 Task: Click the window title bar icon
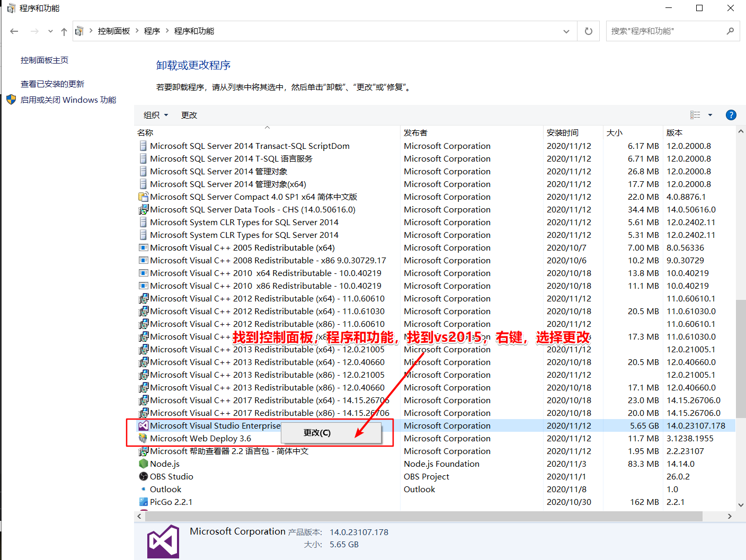pos(11,8)
